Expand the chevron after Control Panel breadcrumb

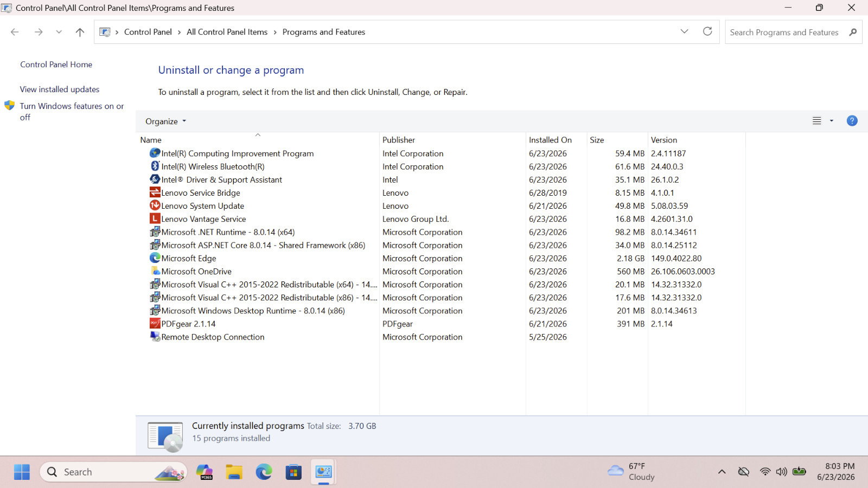click(x=179, y=32)
